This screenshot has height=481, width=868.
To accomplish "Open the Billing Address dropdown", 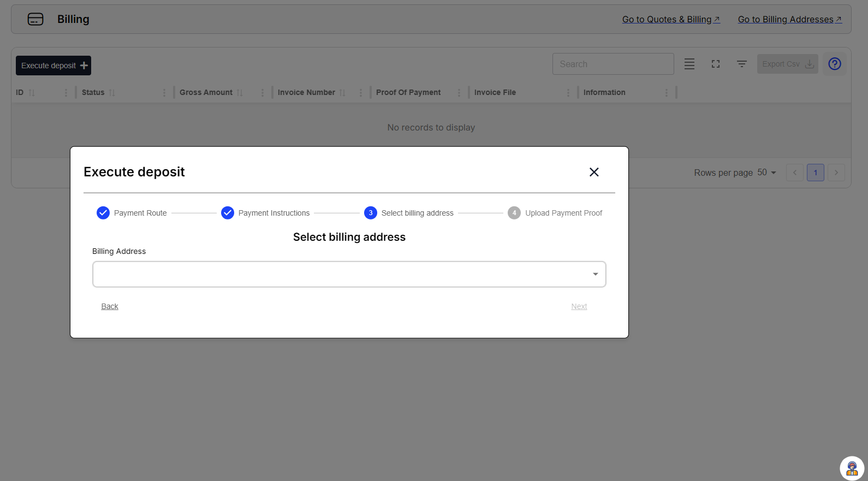I will [x=349, y=274].
